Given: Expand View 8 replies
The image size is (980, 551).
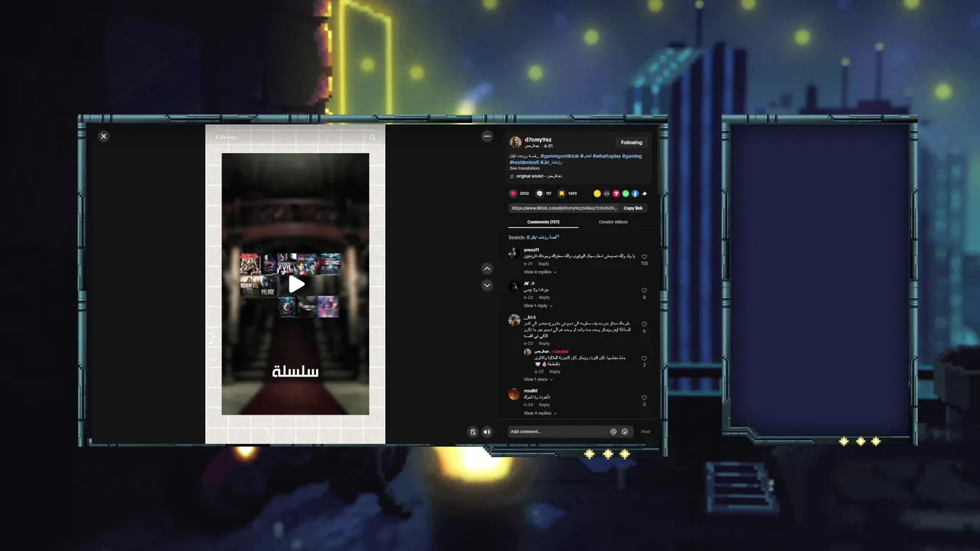Looking at the screenshot, I should click(x=540, y=272).
